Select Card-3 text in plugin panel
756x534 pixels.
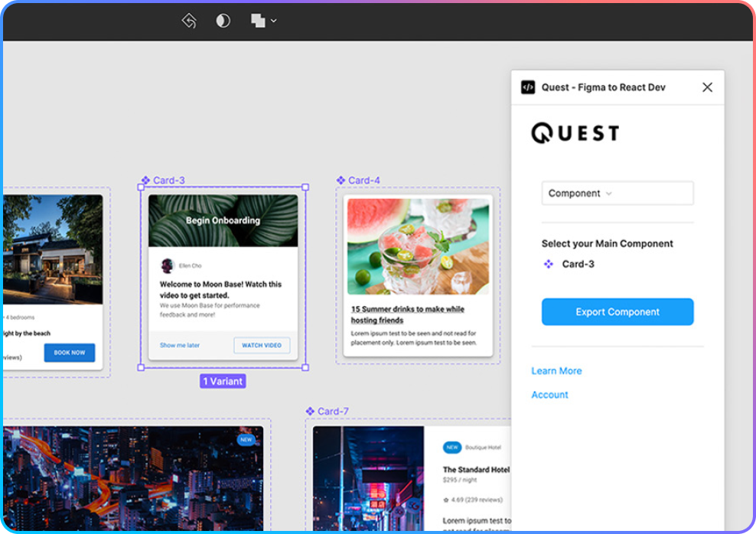[x=578, y=264]
